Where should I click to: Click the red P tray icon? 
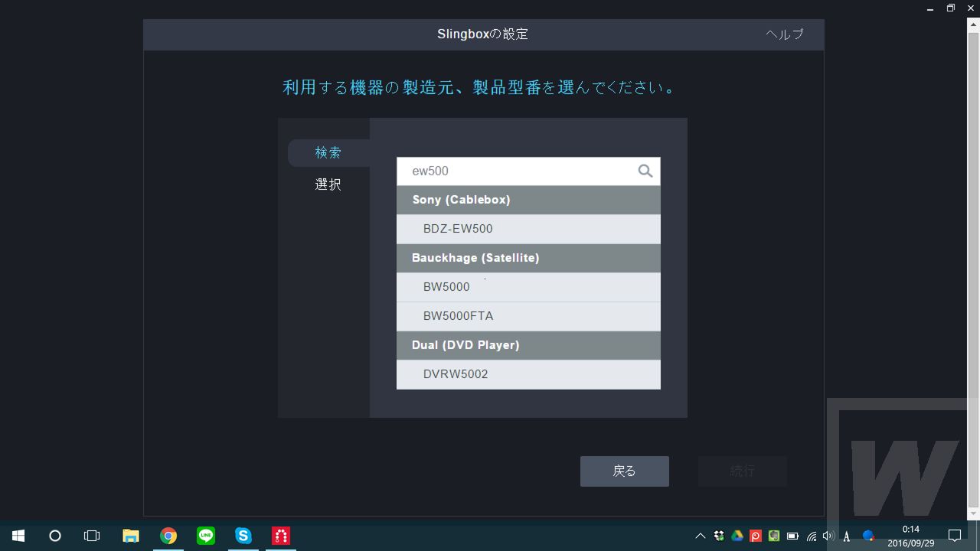[x=756, y=536]
